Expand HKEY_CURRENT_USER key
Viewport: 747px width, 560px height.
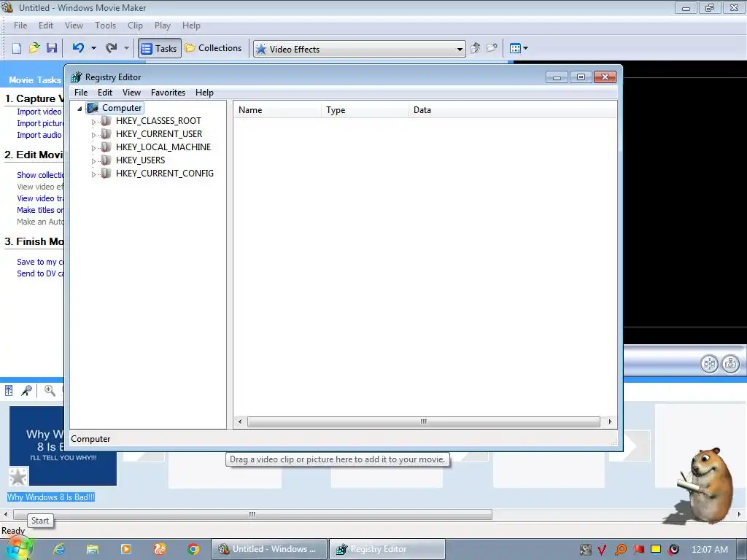click(93, 135)
